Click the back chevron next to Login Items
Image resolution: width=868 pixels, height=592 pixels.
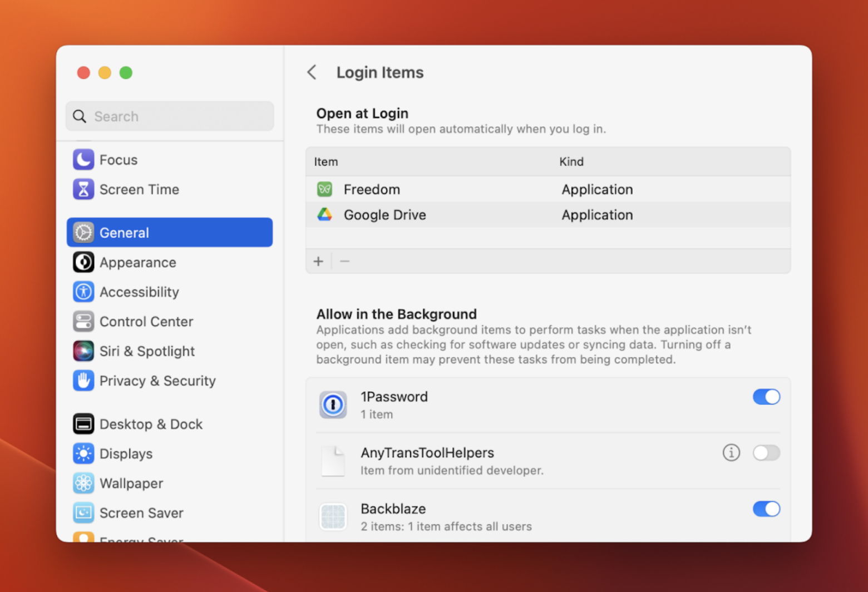pyautogui.click(x=312, y=72)
